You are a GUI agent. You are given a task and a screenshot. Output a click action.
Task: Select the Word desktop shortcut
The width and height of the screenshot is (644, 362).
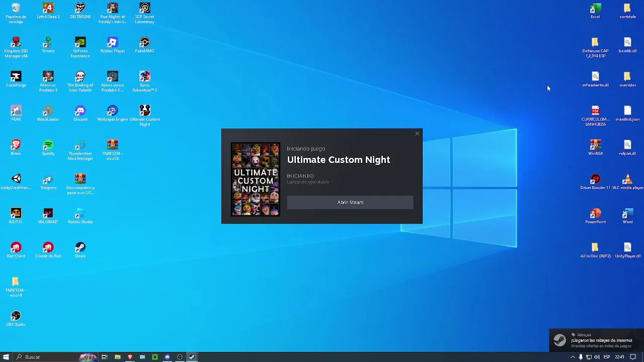(x=628, y=216)
